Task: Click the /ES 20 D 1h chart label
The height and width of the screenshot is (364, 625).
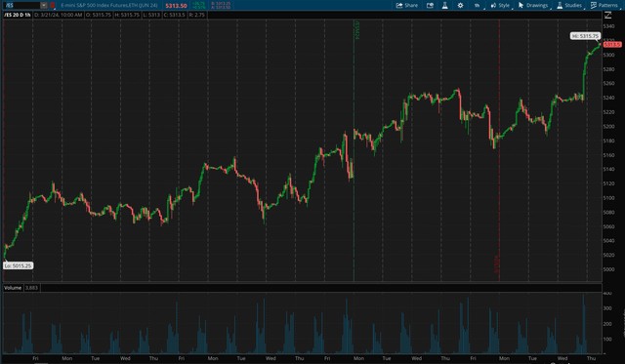Action: point(18,15)
